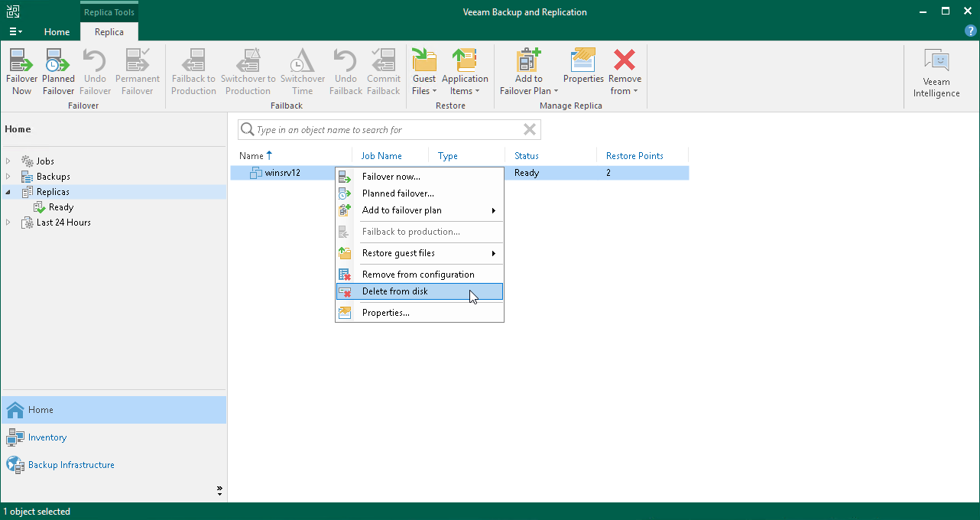Image resolution: width=980 pixels, height=520 pixels.
Task: Switch to the Replica ribbon tab
Action: [x=109, y=32]
